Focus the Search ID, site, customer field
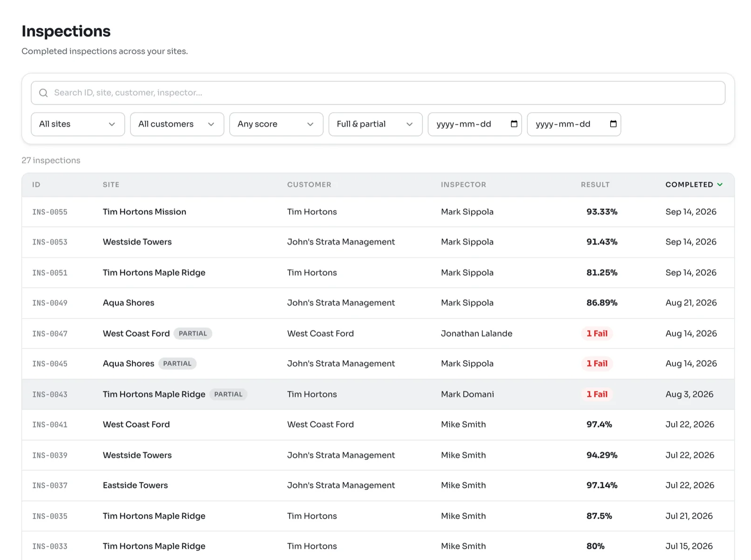The image size is (751, 560). coord(378,93)
